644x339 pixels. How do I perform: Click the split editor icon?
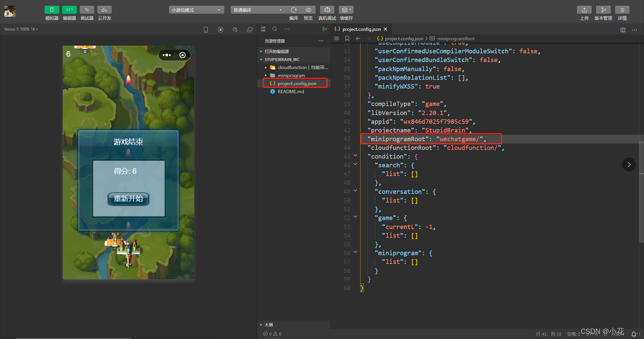[x=623, y=30]
